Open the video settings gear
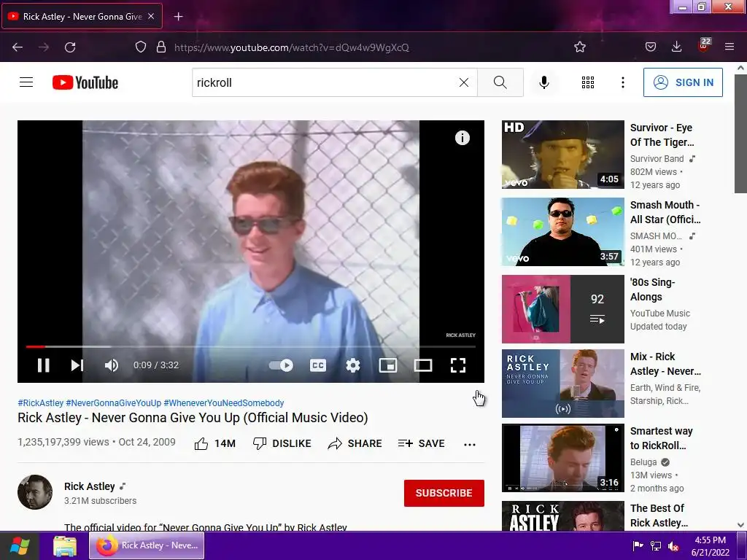Image resolution: width=747 pixels, height=560 pixels. click(352, 365)
